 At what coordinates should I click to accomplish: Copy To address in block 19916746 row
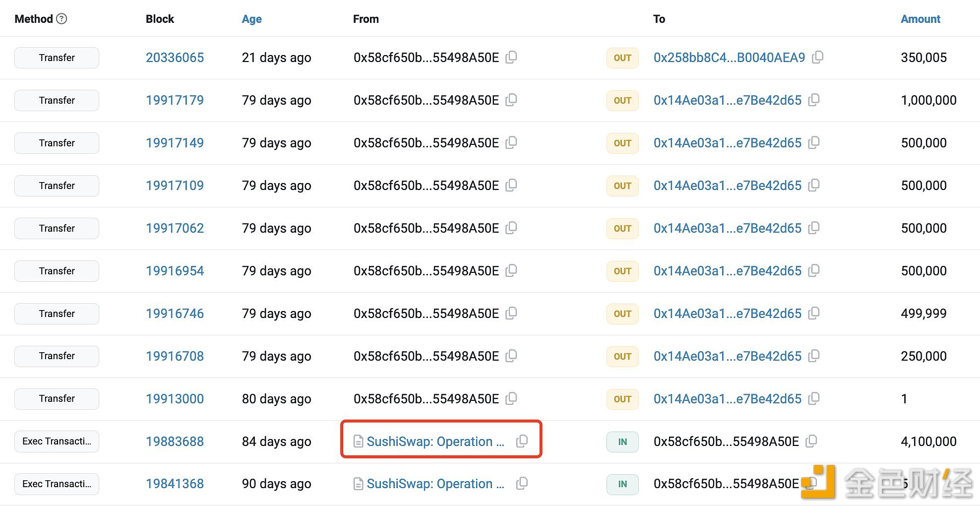point(814,313)
